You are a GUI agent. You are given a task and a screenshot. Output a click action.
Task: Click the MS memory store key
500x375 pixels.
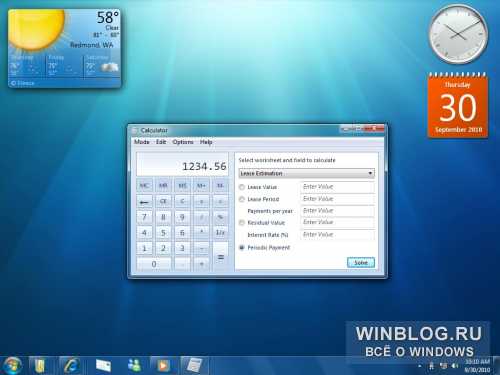(x=182, y=186)
